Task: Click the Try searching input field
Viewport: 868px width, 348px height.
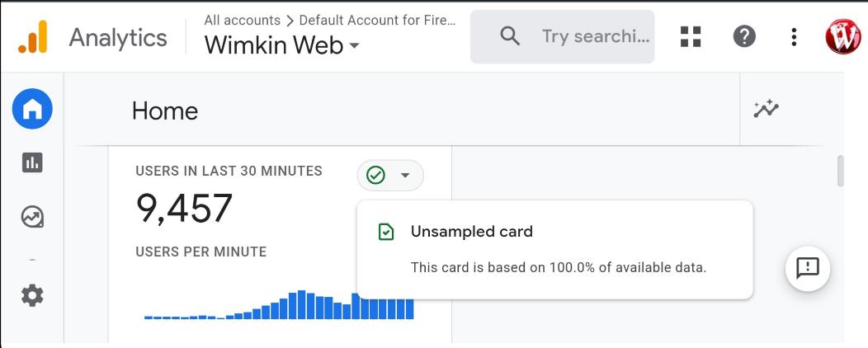Action: pos(594,36)
